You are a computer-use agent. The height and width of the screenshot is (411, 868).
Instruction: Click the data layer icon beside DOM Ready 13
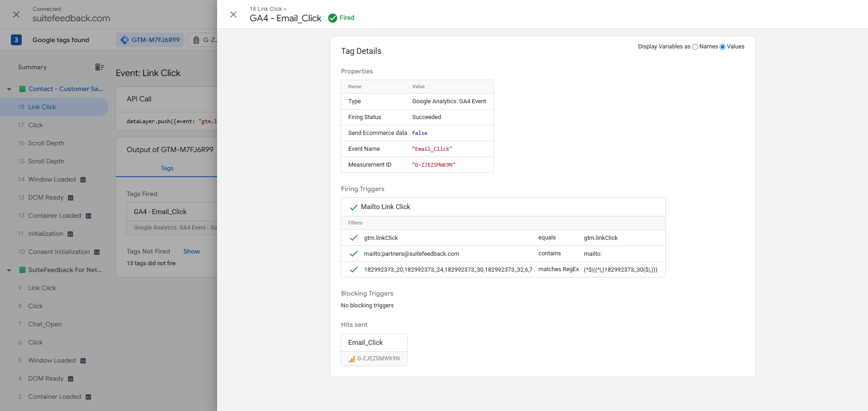[x=71, y=198]
